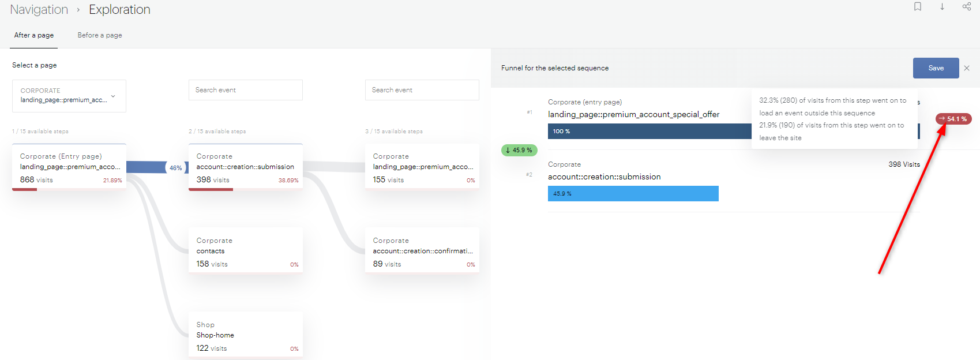Click the 46% transition bubble

tap(175, 168)
